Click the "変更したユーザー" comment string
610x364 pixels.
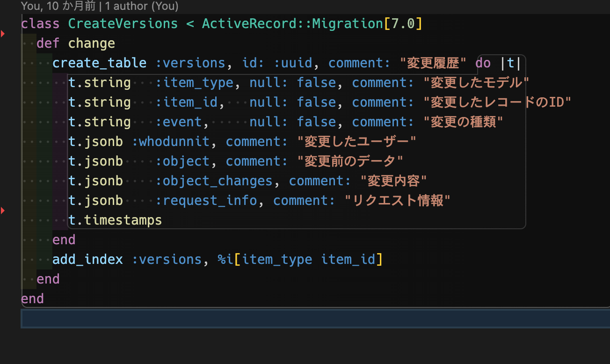(356, 141)
